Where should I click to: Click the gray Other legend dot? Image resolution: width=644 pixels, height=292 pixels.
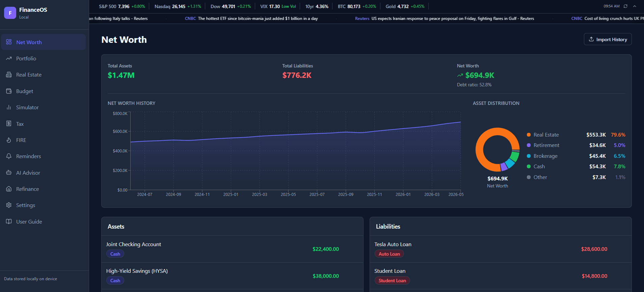coord(529,177)
